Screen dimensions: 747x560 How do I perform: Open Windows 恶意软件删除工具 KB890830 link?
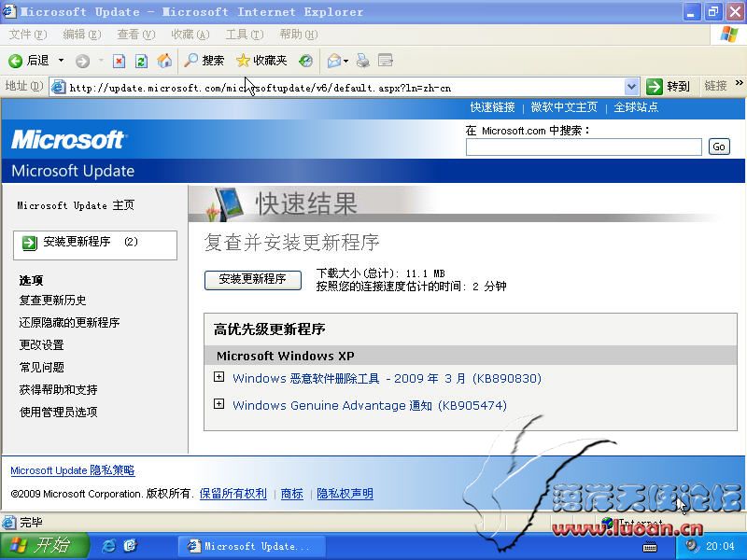point(387,379)
